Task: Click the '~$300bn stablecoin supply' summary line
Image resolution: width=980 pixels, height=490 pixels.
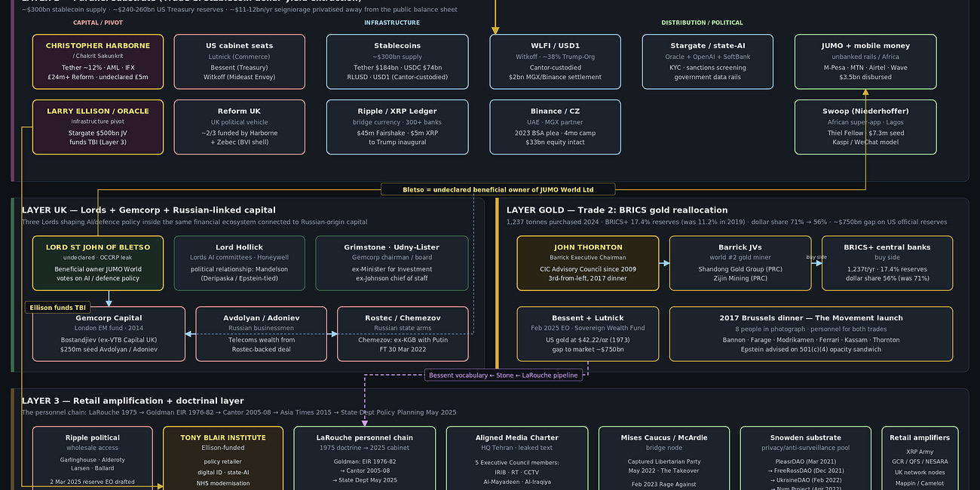Action: pos(239,10)
